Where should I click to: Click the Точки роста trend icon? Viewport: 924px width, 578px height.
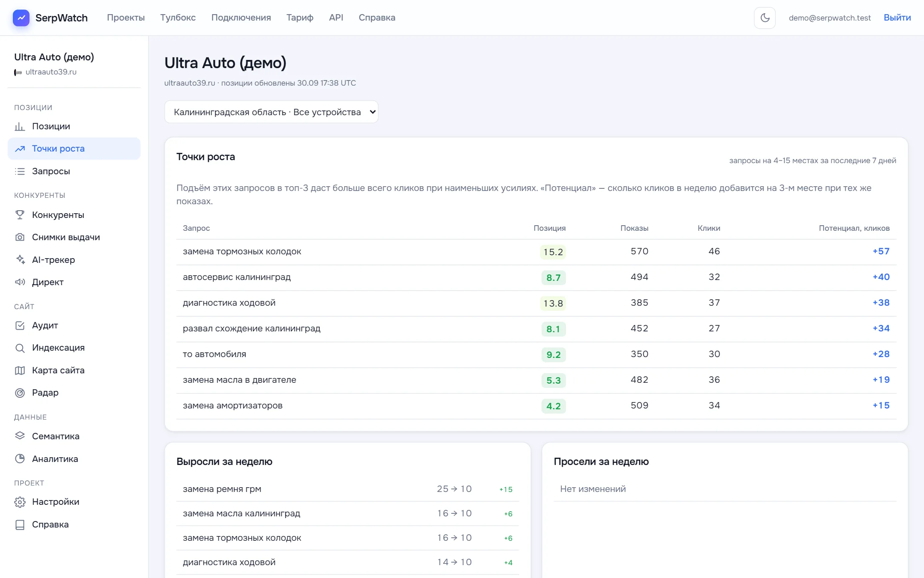click(20, 149)
